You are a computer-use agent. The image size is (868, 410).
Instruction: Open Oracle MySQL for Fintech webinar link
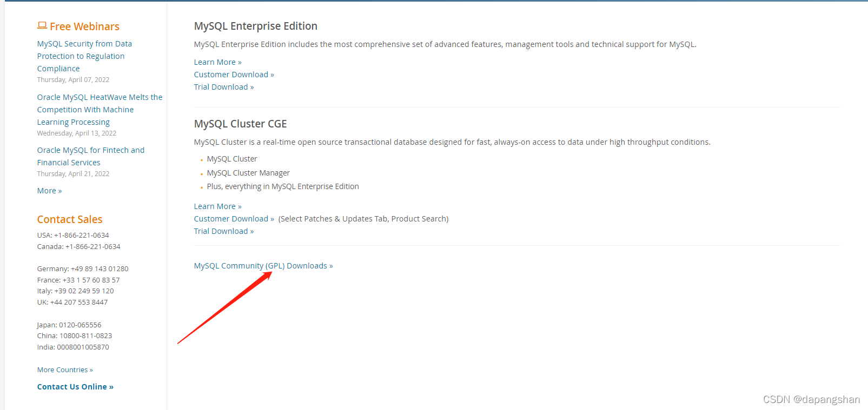click(91, 156)
